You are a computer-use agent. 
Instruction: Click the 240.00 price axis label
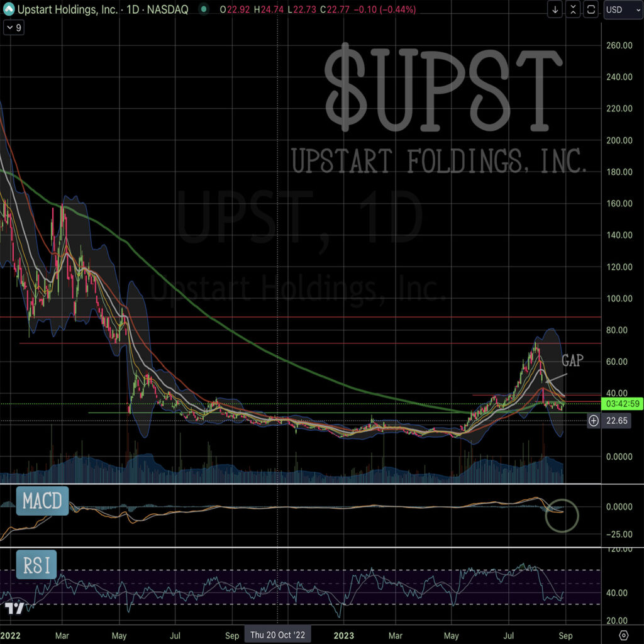(619, 77)
